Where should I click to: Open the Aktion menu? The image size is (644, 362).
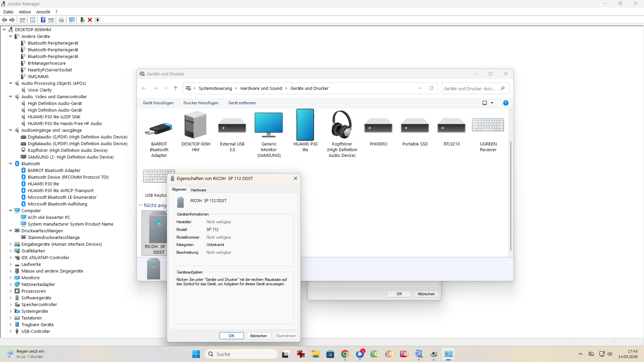tap(24, 12)
